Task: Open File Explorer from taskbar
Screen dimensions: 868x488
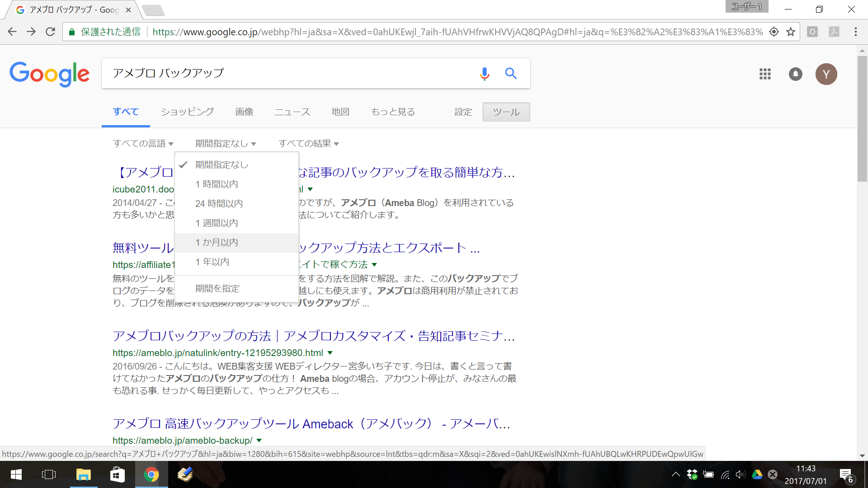Action: click(x=83, y=474)
